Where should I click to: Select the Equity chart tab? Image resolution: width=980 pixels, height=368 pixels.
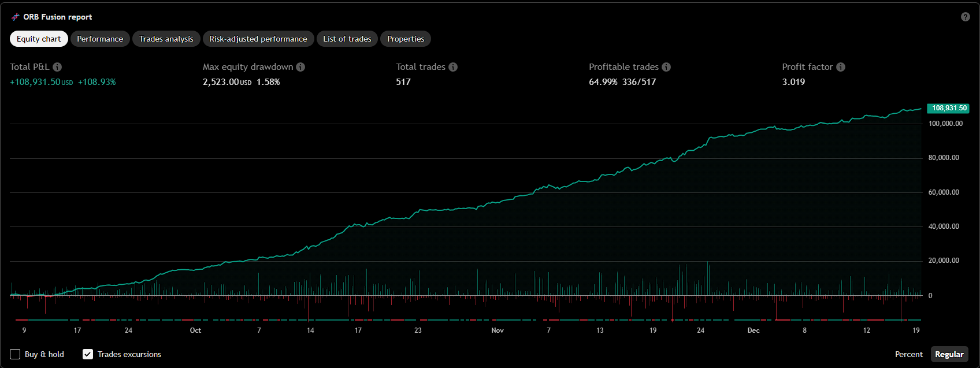[x=39, y=39]
